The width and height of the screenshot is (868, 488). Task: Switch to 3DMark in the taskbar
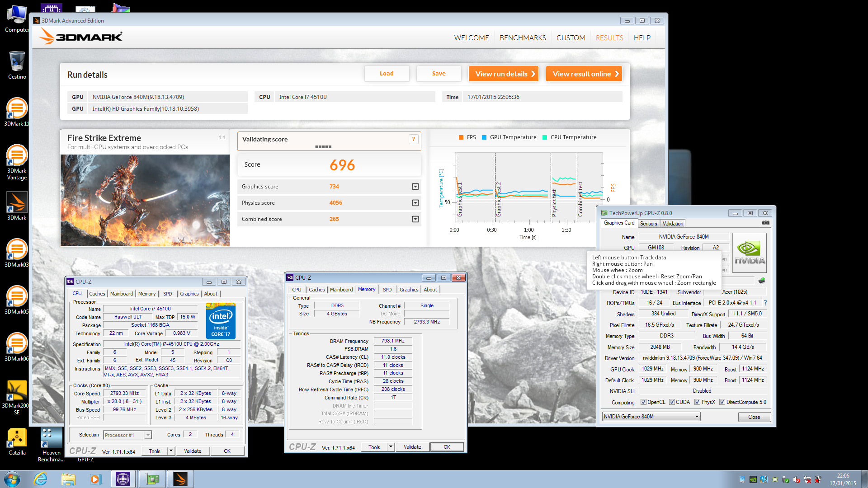tap(180, 479)
